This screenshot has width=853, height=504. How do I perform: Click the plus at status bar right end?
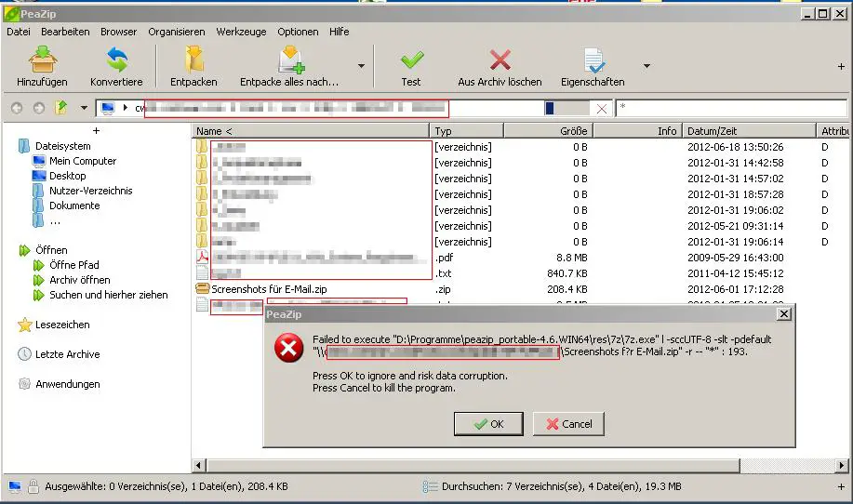841,486
